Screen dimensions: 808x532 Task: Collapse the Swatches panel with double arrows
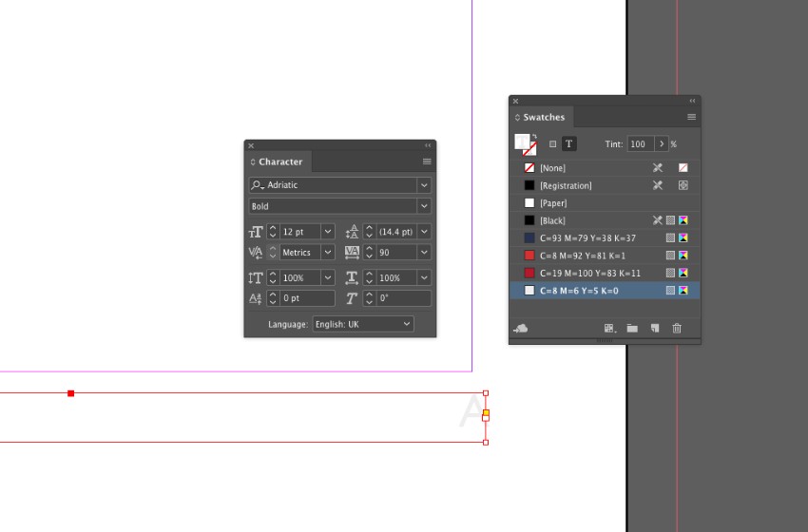coord(692,101)
